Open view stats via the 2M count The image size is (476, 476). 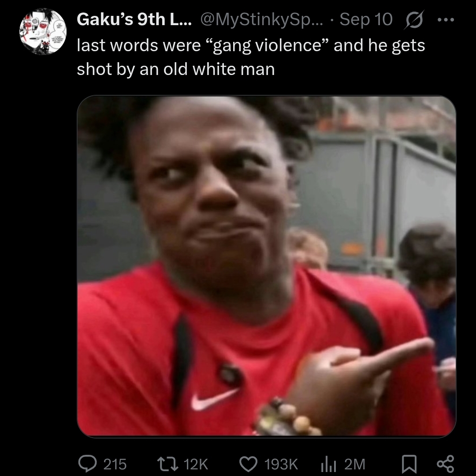click(354, 464)
